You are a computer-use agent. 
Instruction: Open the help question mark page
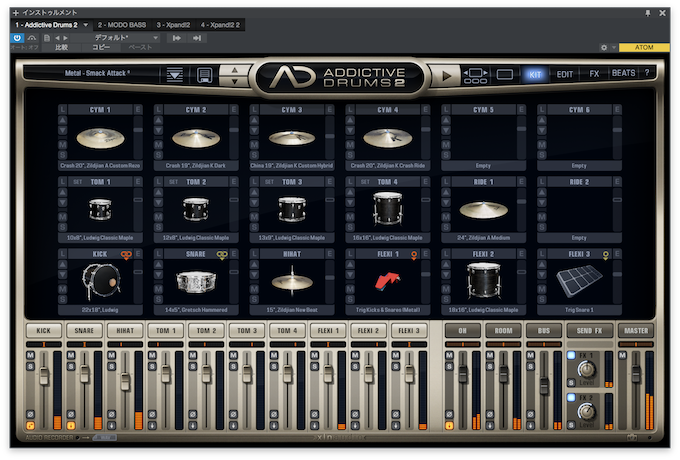coord(647,73)
